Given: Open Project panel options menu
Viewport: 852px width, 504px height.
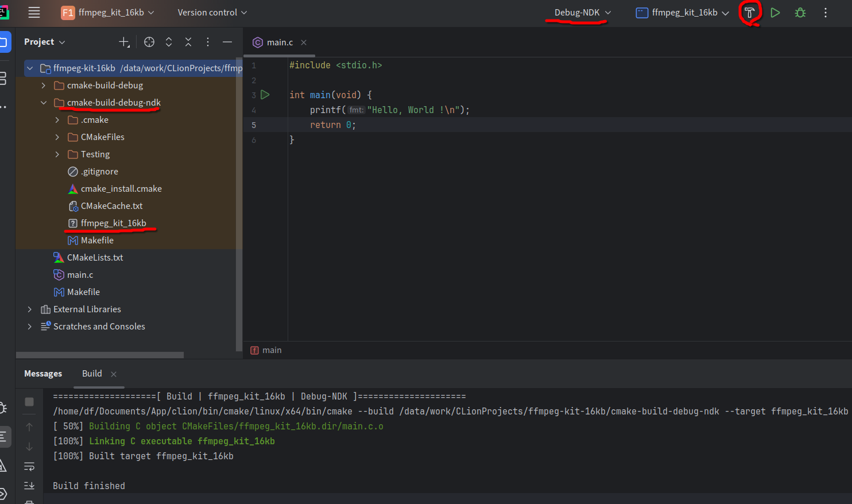Looking at the screenshot, I should click(x=208, y=42).
